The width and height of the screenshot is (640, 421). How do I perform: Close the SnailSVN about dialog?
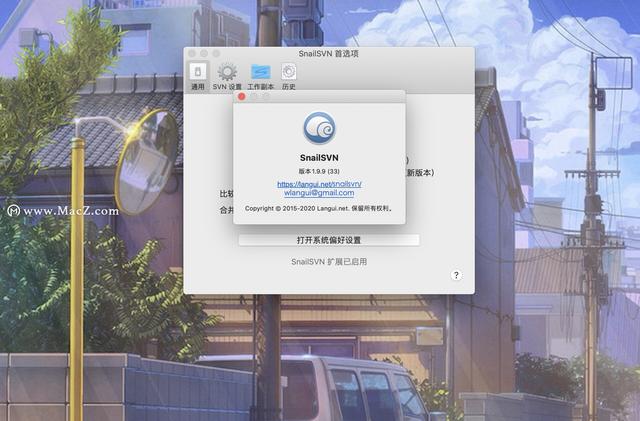click(242, 96)
